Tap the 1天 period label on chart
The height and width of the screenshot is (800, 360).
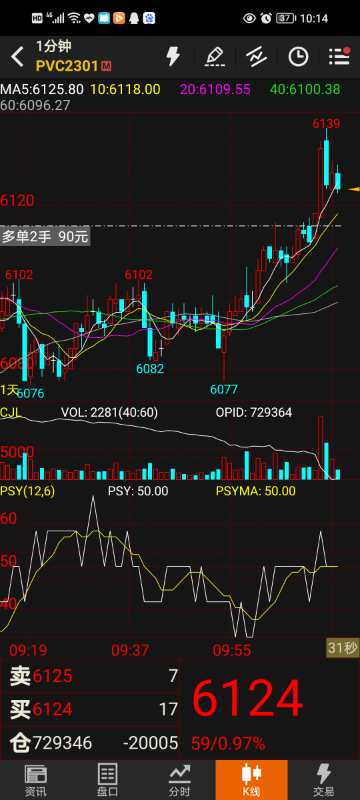[x=9, y=390]
